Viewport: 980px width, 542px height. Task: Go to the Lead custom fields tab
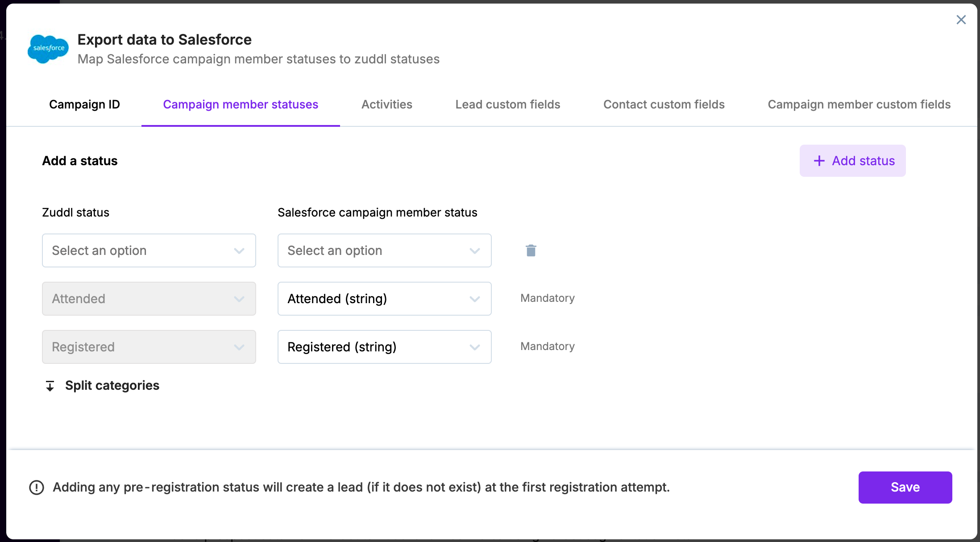(507, 104)
